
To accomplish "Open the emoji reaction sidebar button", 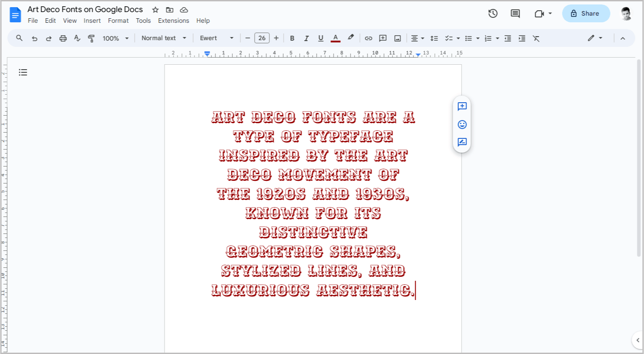I will pyautogui.click(x=462, y=125).
